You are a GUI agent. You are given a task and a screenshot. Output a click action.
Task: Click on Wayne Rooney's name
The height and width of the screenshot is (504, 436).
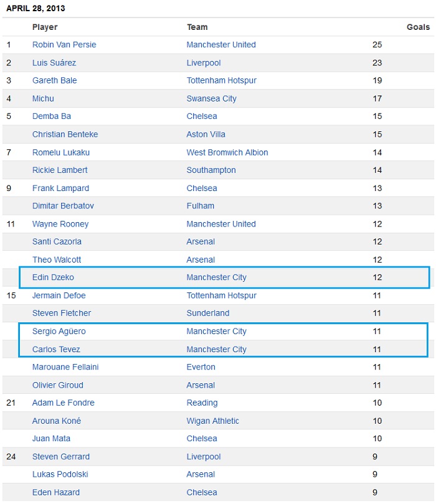(60, 224)
